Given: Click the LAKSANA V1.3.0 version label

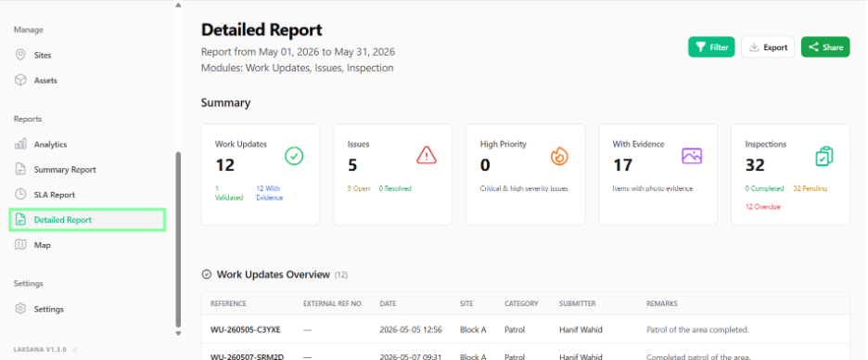Looking at the screenshot, I should (x=40, y=350).
